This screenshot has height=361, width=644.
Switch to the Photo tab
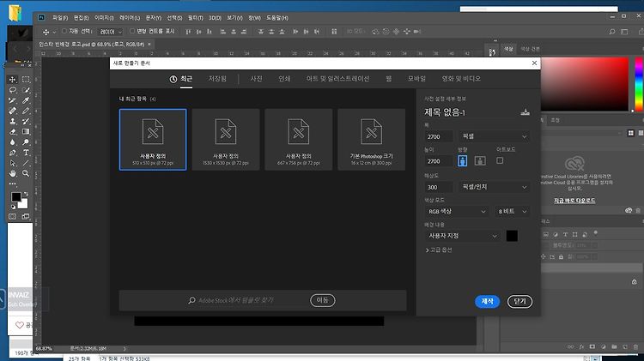point(256,78)
